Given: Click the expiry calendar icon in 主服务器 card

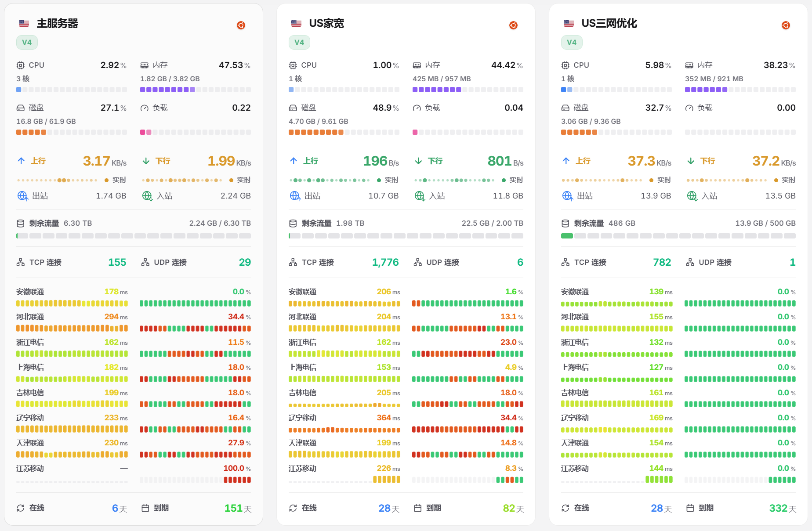Looking at the screenshot, I should pyautogui.click(x=145, y=508).
